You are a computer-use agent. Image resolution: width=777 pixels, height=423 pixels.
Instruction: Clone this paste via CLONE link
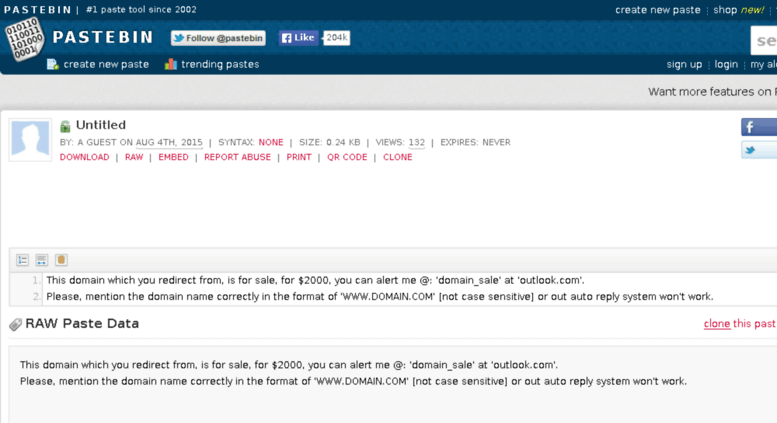397,157
